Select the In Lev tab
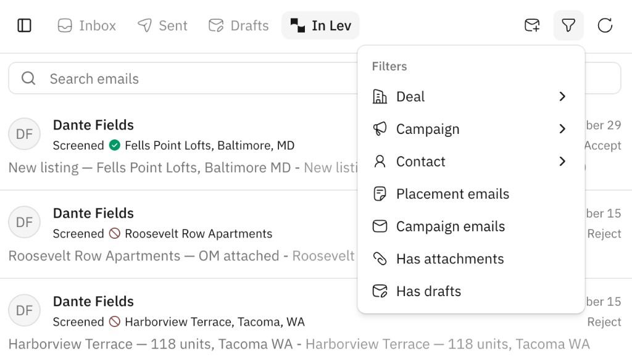The width and height of the screenshot is (632, 364). [x=320, y=25]
